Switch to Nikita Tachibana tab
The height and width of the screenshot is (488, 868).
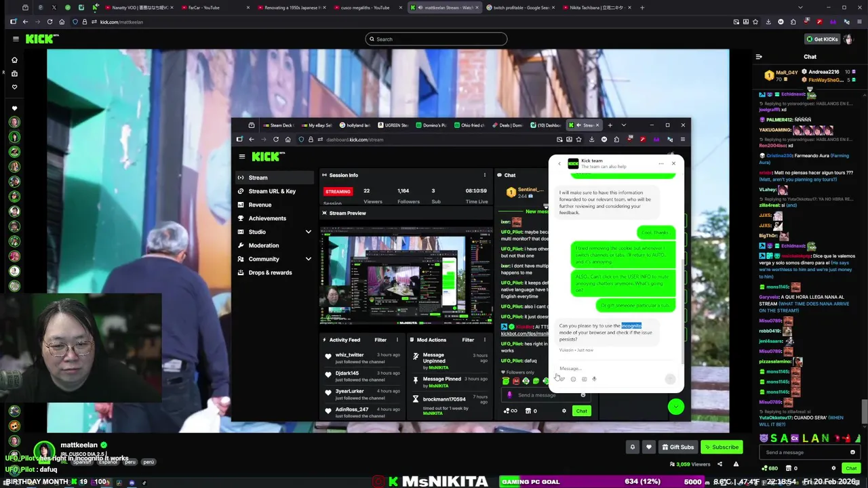(x=597, y=7)
